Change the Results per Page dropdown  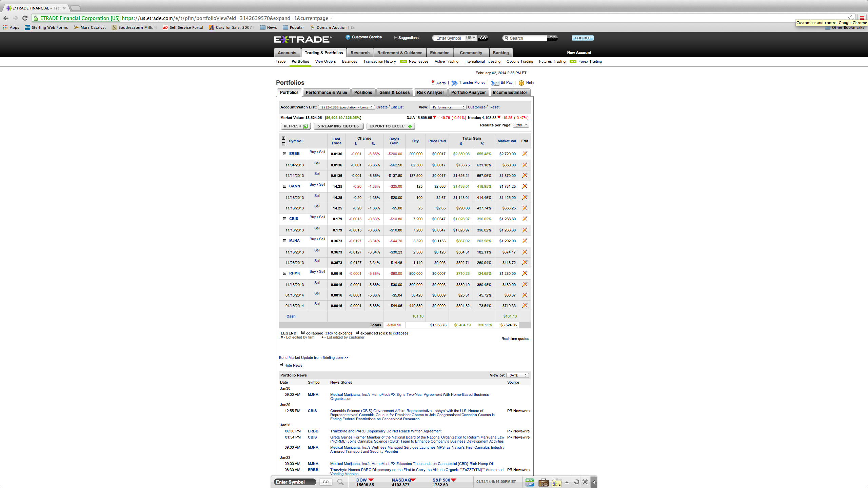(x=521, y=125)
